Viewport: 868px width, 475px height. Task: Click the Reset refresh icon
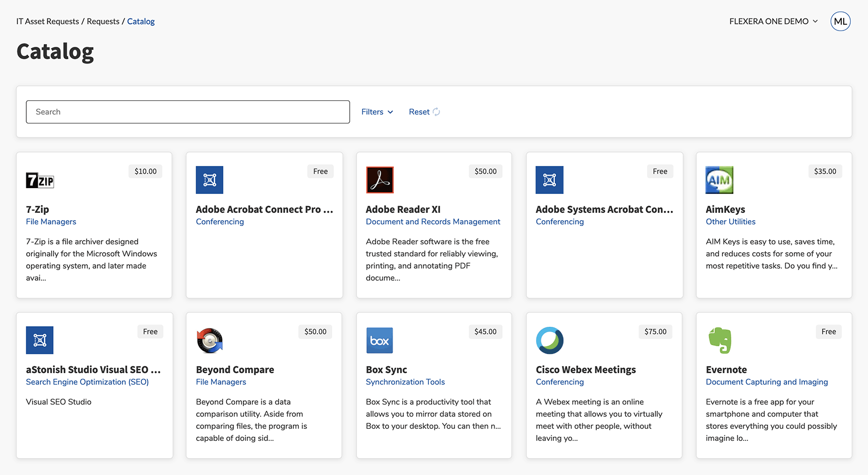point(436,112)
